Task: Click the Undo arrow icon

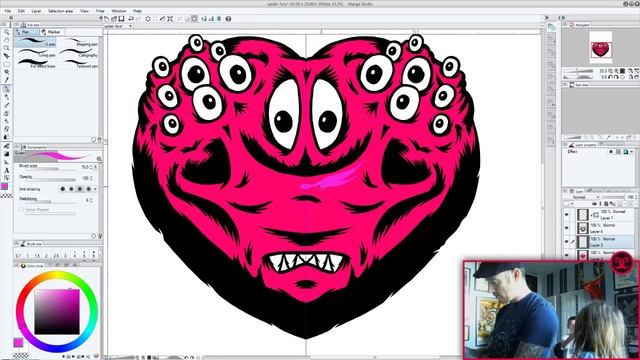Action: (131, 19)
